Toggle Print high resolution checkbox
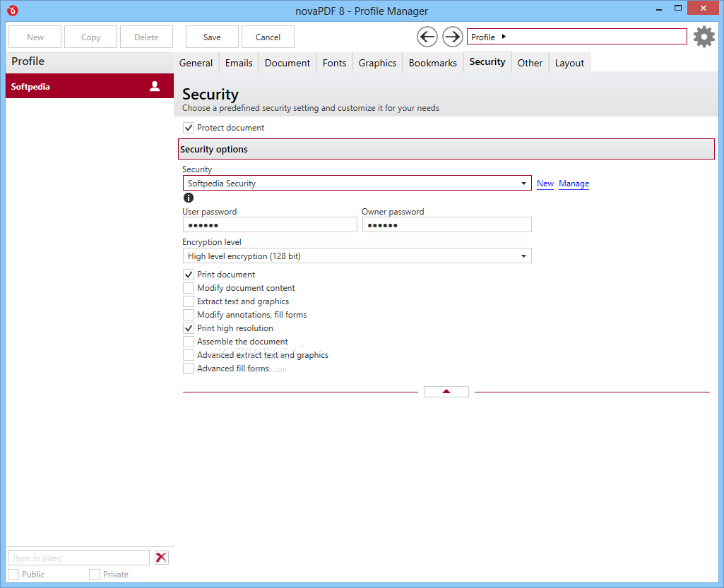Viewport: 724px width, 588px height. [189, 328]
